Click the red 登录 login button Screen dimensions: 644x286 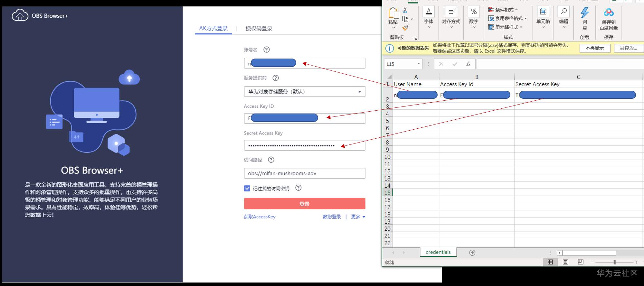click(305, 204)
